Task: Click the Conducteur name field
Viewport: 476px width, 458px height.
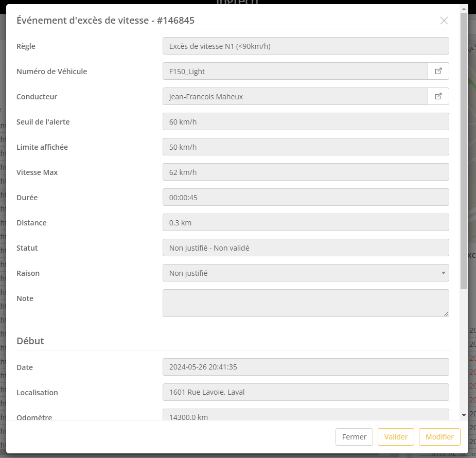Action: coord(295,96)
